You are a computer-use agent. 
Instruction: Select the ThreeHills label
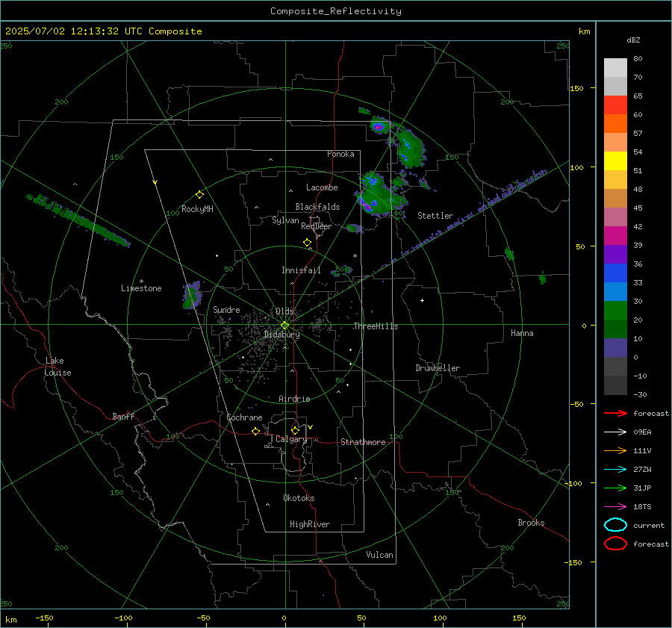pos(376,326)
